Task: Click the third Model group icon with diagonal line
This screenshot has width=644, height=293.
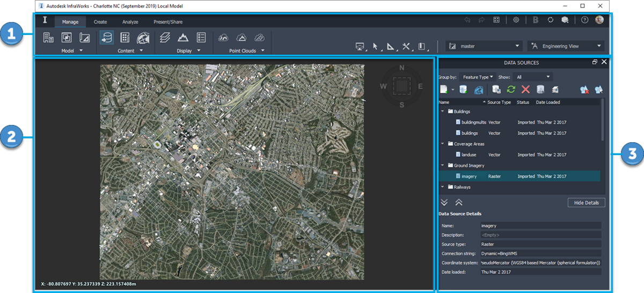Action: coord(85,38)
